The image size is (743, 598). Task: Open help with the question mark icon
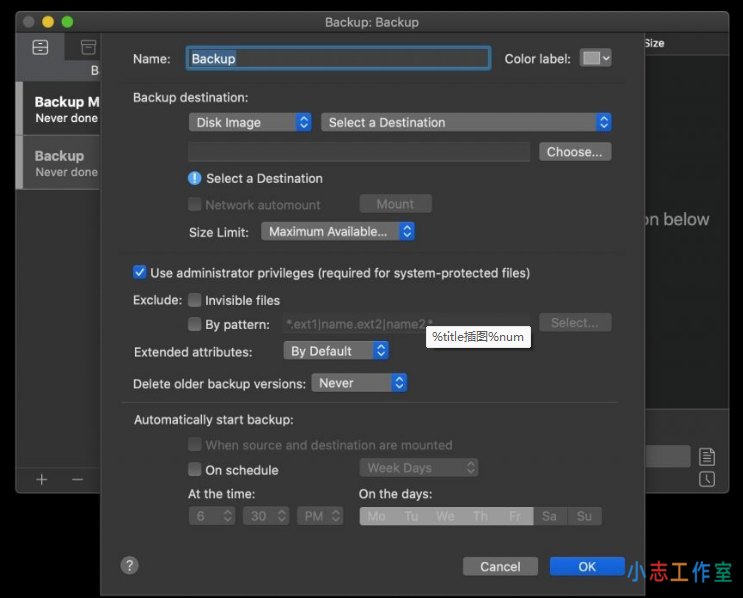(x=129, y=565)
